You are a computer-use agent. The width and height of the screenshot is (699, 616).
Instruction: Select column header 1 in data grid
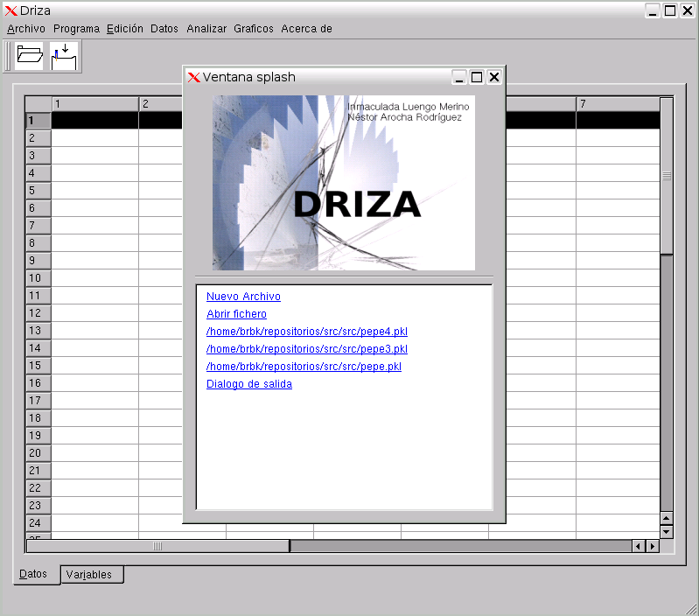[x=95, y=104]
